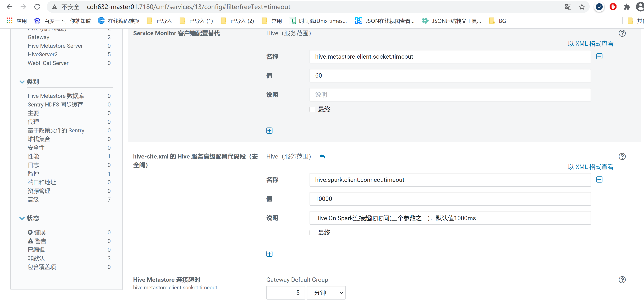Image resolution: width=644 pixels, height=308 pixels.
Task: Bookmark this page with star icon
Action: click(582, 7)
